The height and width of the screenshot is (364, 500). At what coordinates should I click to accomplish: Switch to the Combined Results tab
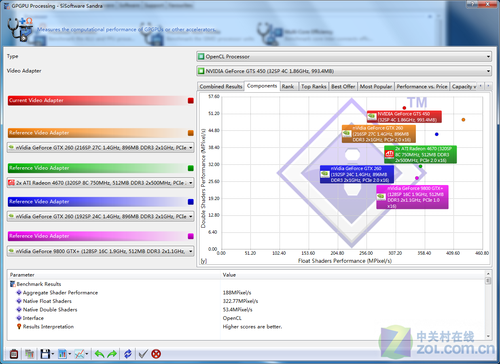pos(221,86)
